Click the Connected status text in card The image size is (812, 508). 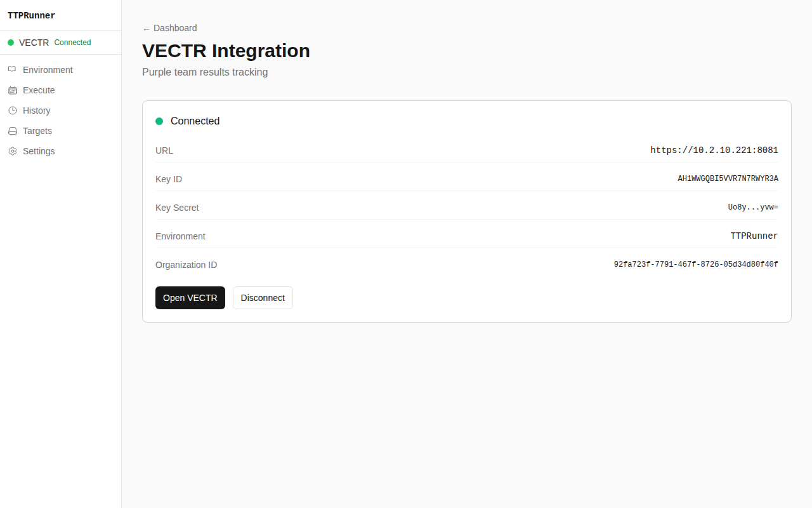(195, 121)
